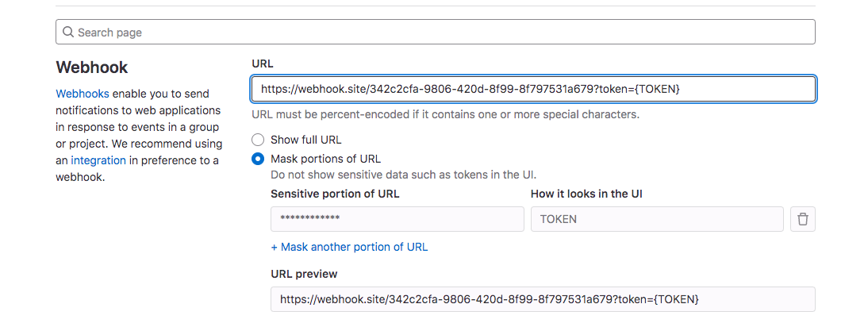Delete the masked URL portion with the trash icon

pos(802,219)
